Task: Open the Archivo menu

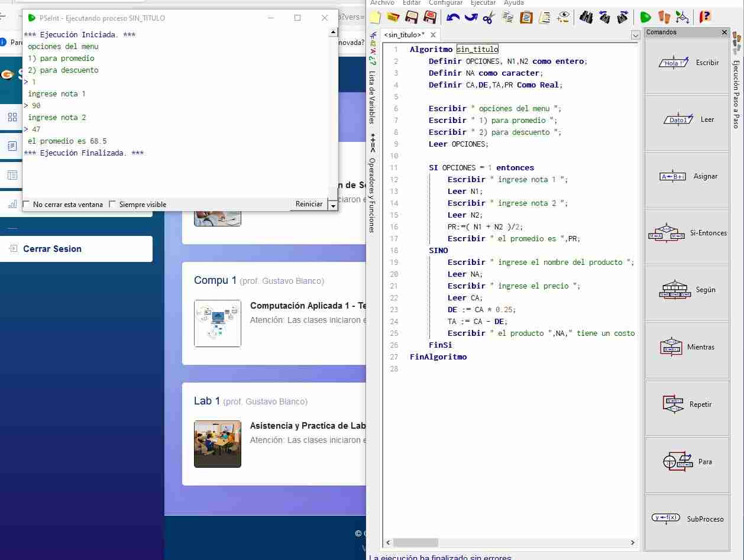Action: (382, 3)
